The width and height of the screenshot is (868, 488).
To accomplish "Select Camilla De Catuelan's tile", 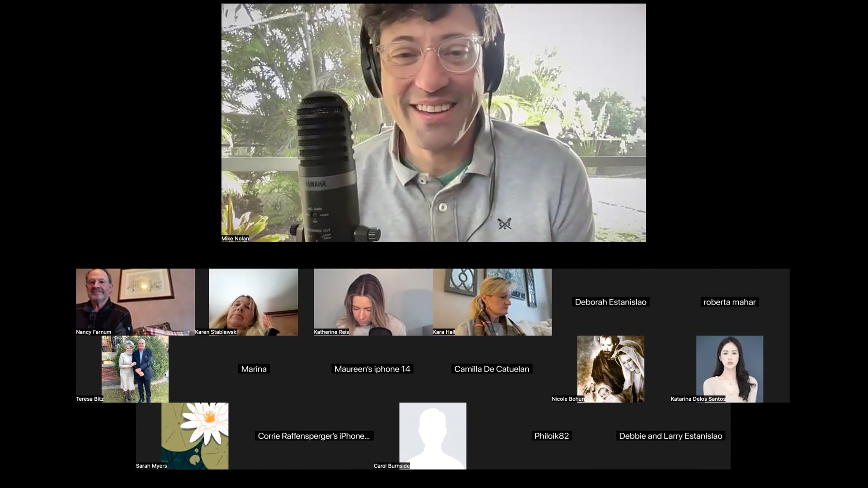I will point(491,369).
